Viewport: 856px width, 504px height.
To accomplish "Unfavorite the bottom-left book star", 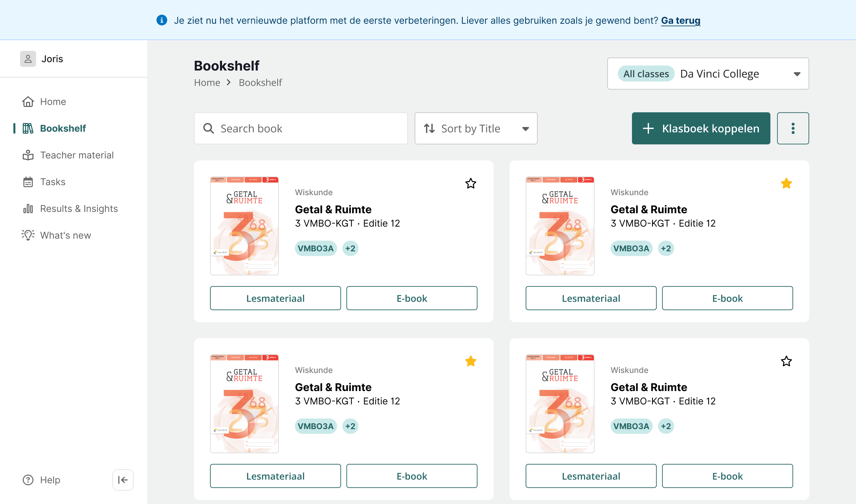I will (x=470, y=361).
